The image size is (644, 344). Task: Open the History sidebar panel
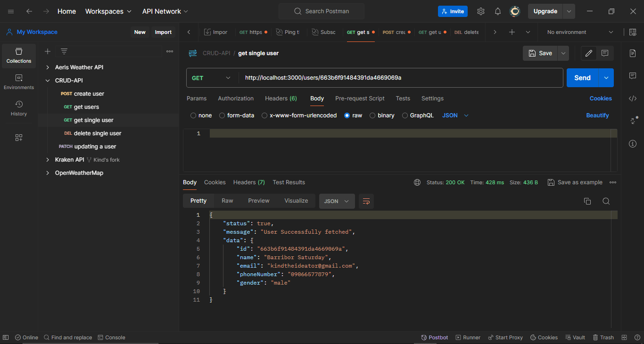[x=19, y=108]
